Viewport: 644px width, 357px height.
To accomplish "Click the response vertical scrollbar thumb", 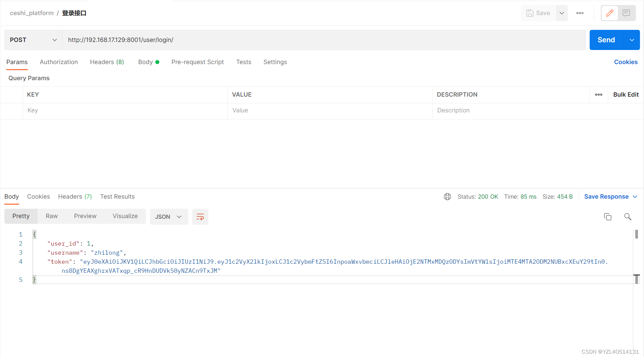I will click(x=636, y=234).
